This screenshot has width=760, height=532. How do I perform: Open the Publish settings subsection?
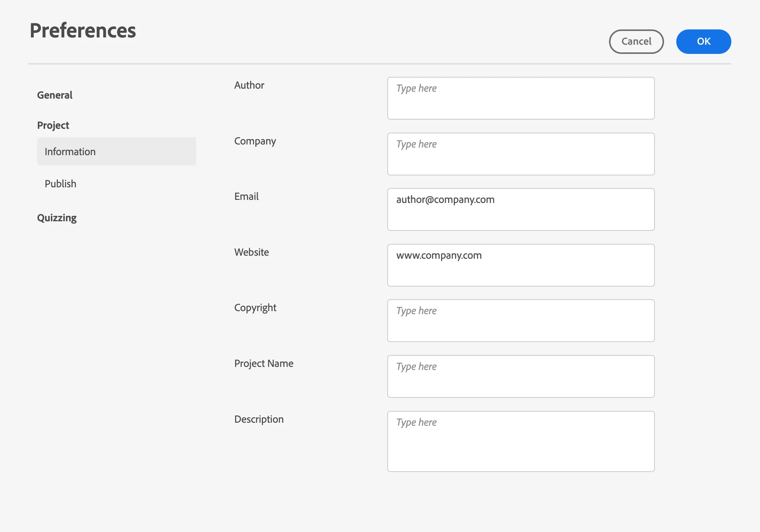coord(60,184)
